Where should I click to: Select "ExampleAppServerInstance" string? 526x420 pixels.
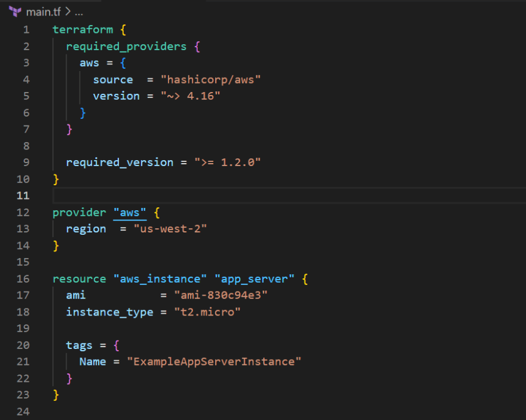[214, 361]
